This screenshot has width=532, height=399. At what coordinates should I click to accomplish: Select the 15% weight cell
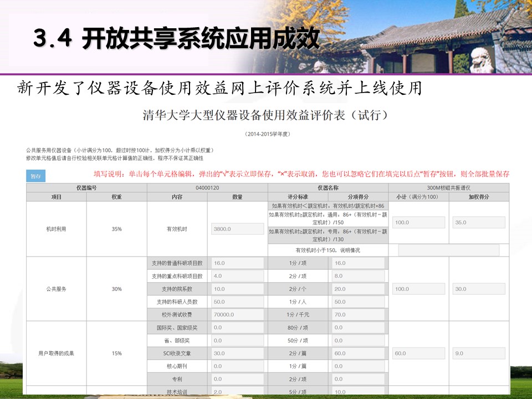pos(117,353)
